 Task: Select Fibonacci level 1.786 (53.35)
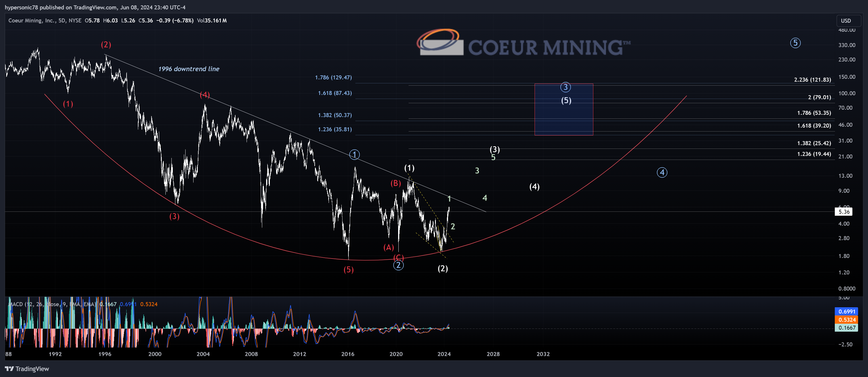click(x=814, y=113)
